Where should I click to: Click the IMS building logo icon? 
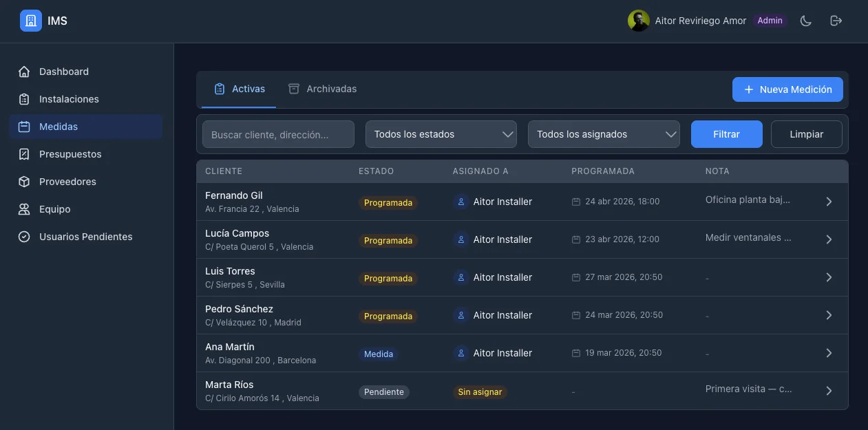31,21
